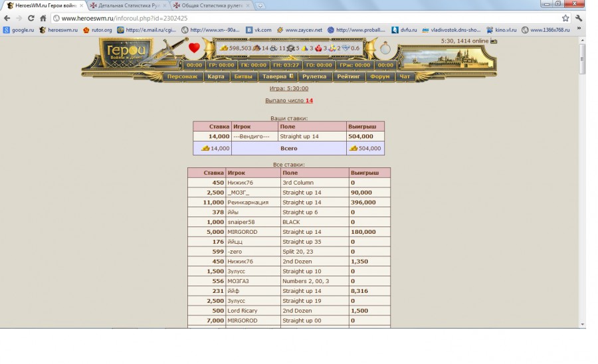Click the page scrollbar down arrow
The height and width of the screenshot is (364, 598).
[x=582, y=324]
